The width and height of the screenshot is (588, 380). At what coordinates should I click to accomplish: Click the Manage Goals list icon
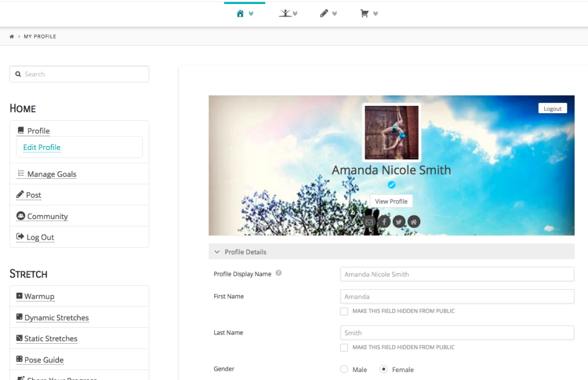point(21,173)
